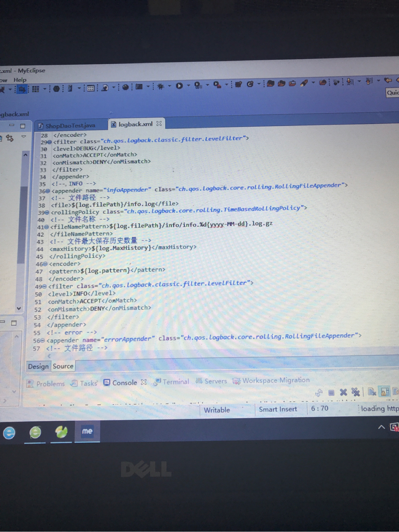Click left panel scrollbar up arrow
Image resolution: width=399 pixels, height=532 pixels.
coord(26,155)
